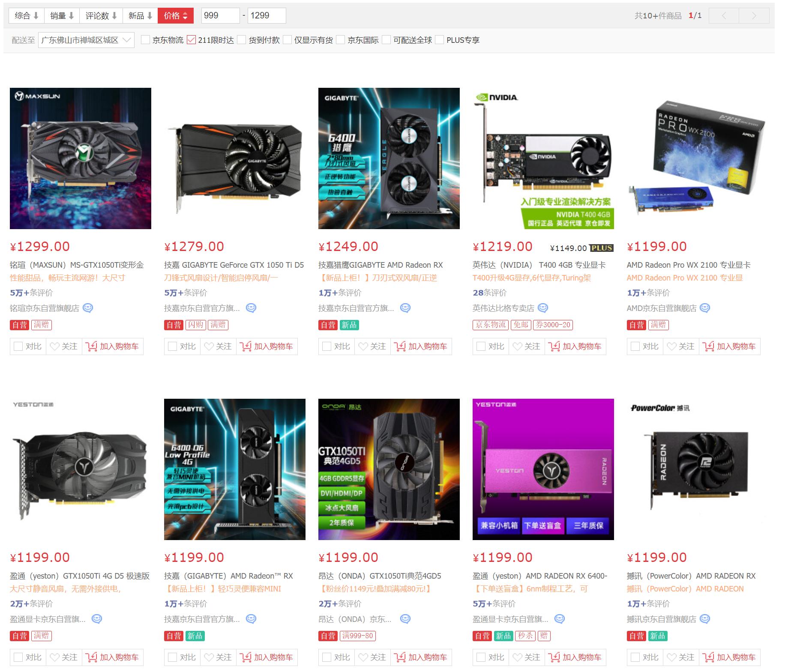The image size is (812, 672).
Task: Click cart icon on ONDA GTX1050Ti card
Action: [401, 657]
